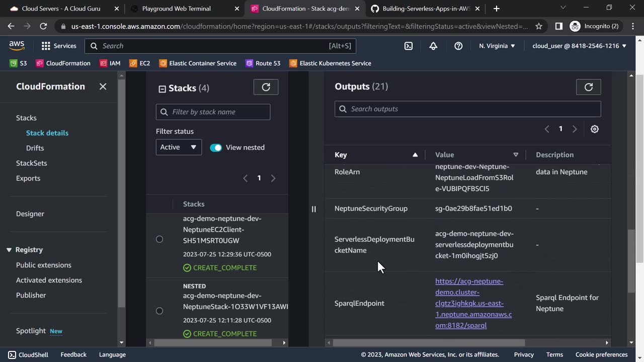Click the S3 bookmark shortcut

(x=18, y=63)
